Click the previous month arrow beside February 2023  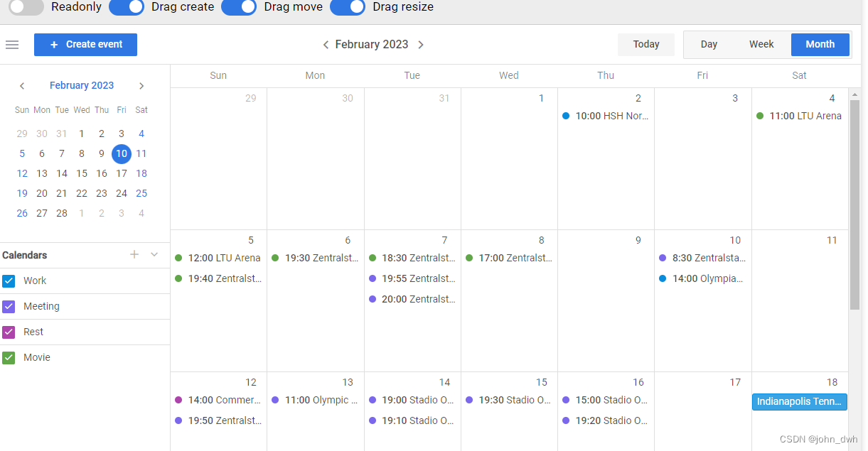click(x=326, y=44)
